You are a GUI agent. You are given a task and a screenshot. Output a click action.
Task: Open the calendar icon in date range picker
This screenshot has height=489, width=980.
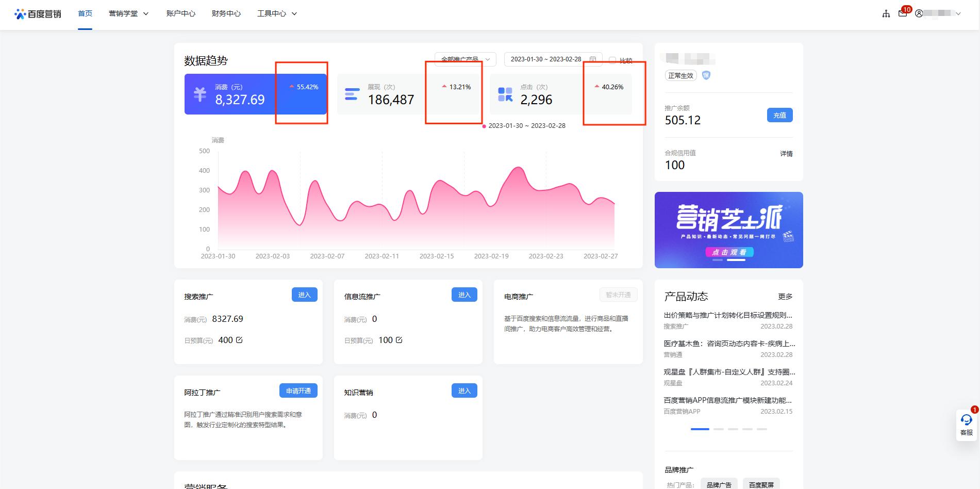[x=594, y=59]
